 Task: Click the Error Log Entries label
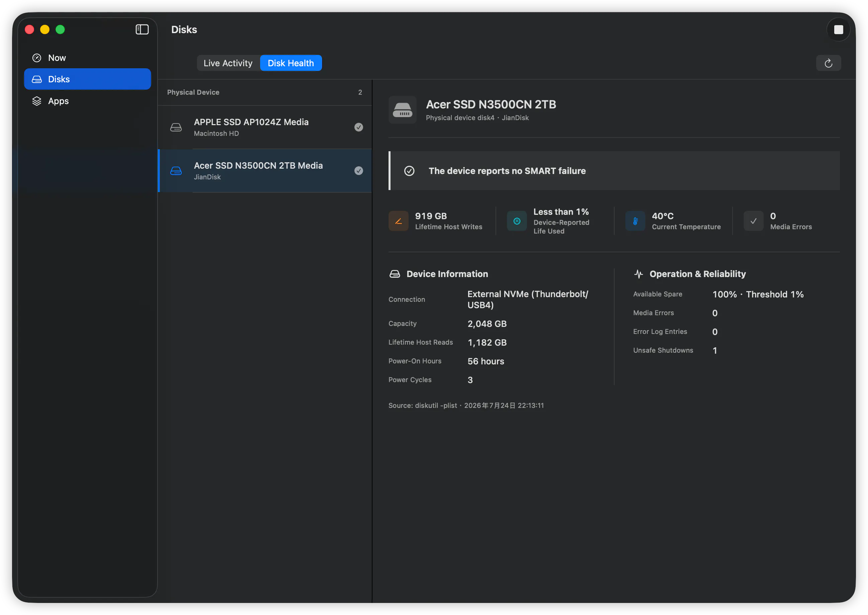pyautogui.click(x=660, y=332)
